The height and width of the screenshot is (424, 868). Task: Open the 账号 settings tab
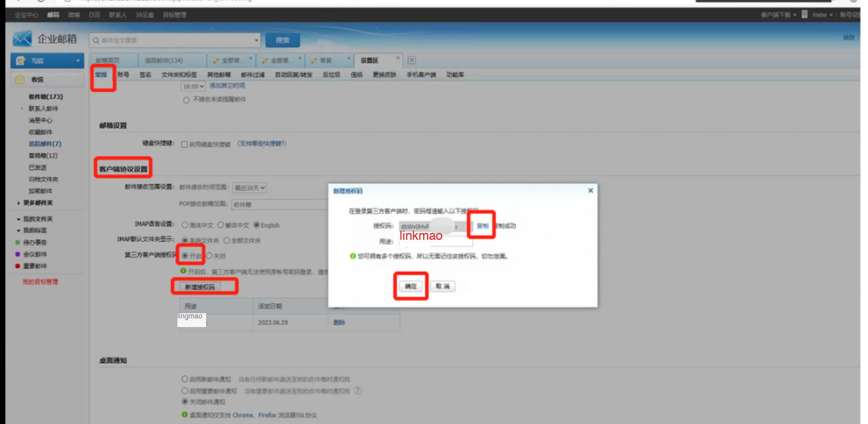(123, 75)
